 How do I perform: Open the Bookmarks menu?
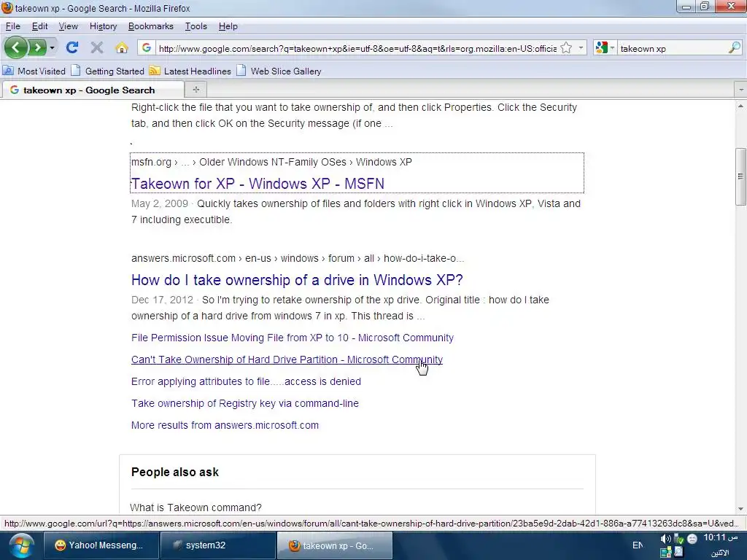click(150, 26)
